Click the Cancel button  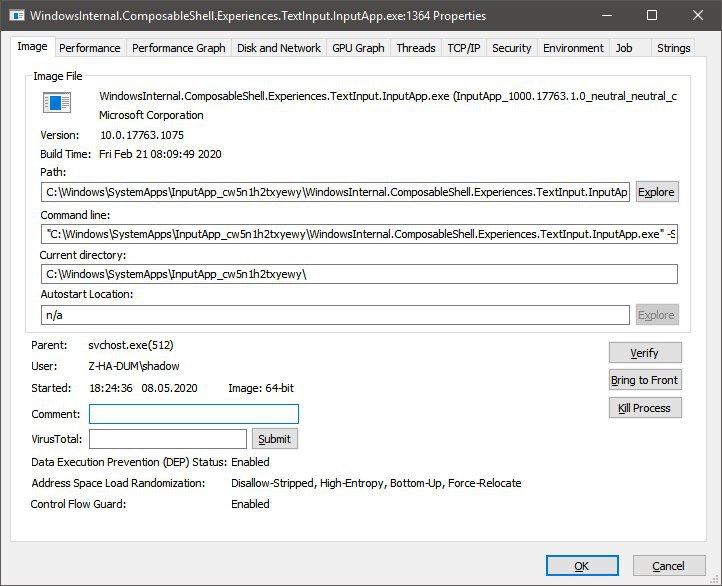[x=669, y=565]
